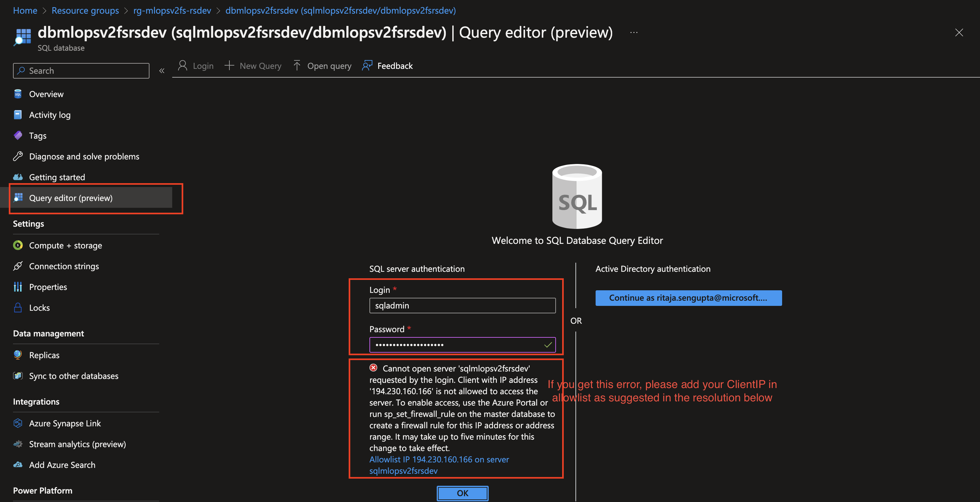Image resolution: width=980 pixels, height=502 pixels.
Task: Click the Allowlist IP 194.230.160.166 link
Action: tap(439, 465)
